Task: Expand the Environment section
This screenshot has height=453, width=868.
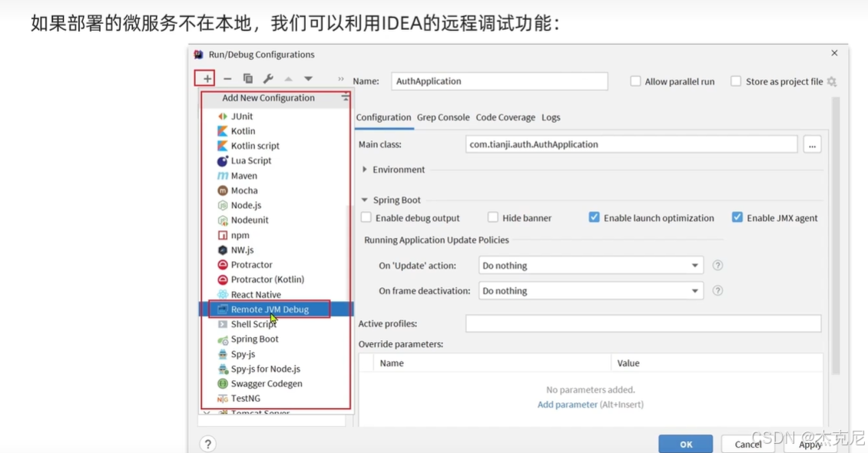Action: pyautogui.click(x=365, y=169)
